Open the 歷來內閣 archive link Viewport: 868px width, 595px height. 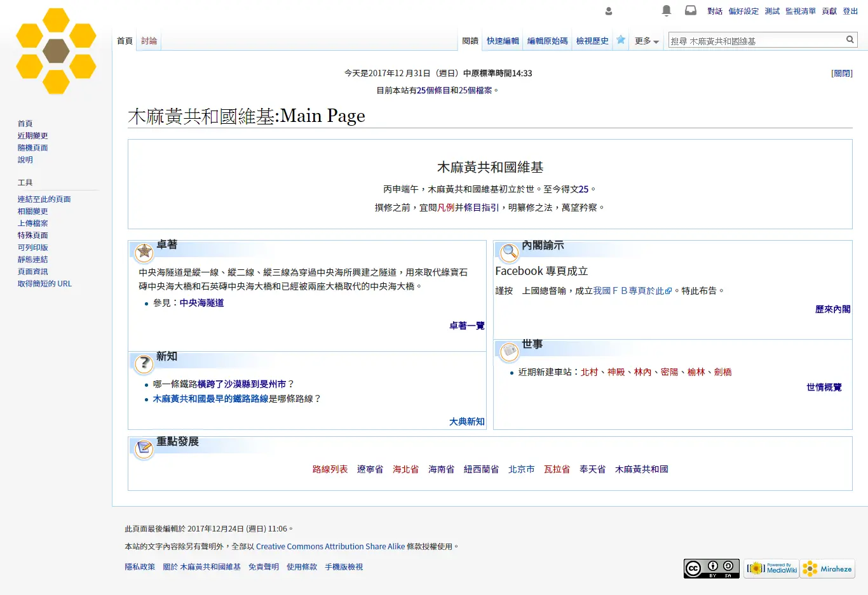pos(832,310)
